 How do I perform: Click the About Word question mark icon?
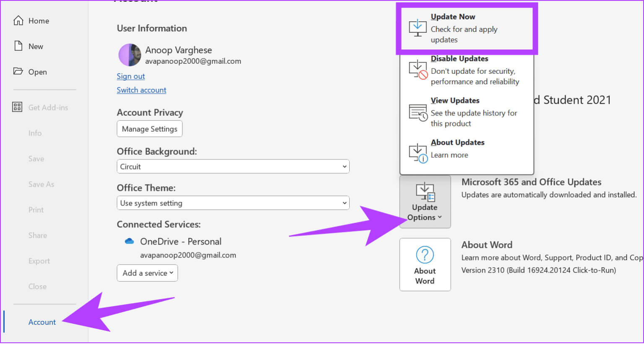click(x=425, y=255)
